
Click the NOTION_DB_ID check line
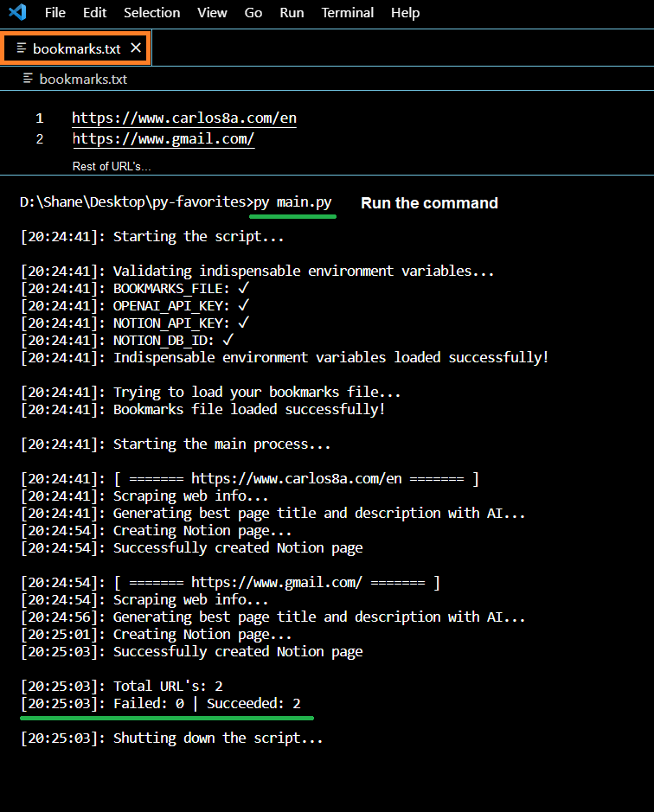[x=127, y=341]
